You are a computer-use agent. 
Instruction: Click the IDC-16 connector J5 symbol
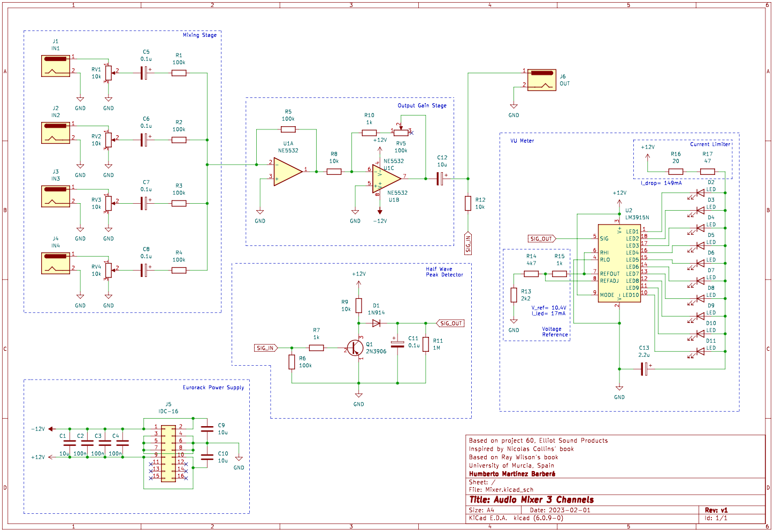(168, 453)
